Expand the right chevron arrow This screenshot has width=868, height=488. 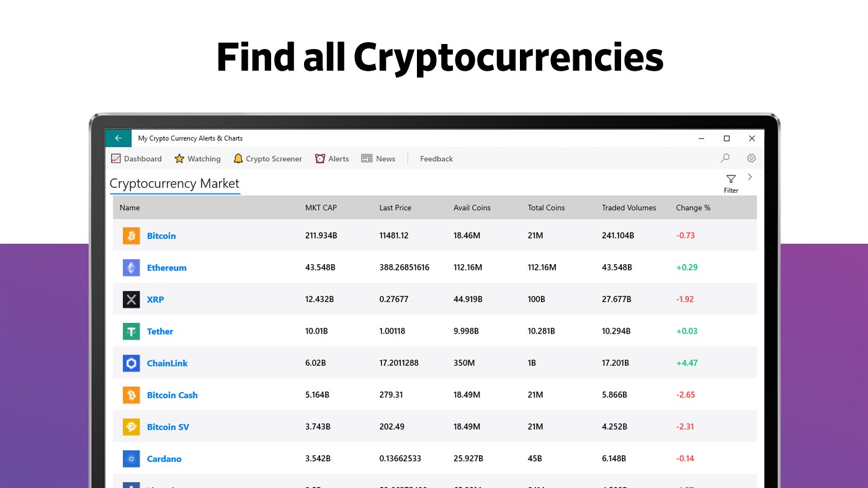click(749, 177)
